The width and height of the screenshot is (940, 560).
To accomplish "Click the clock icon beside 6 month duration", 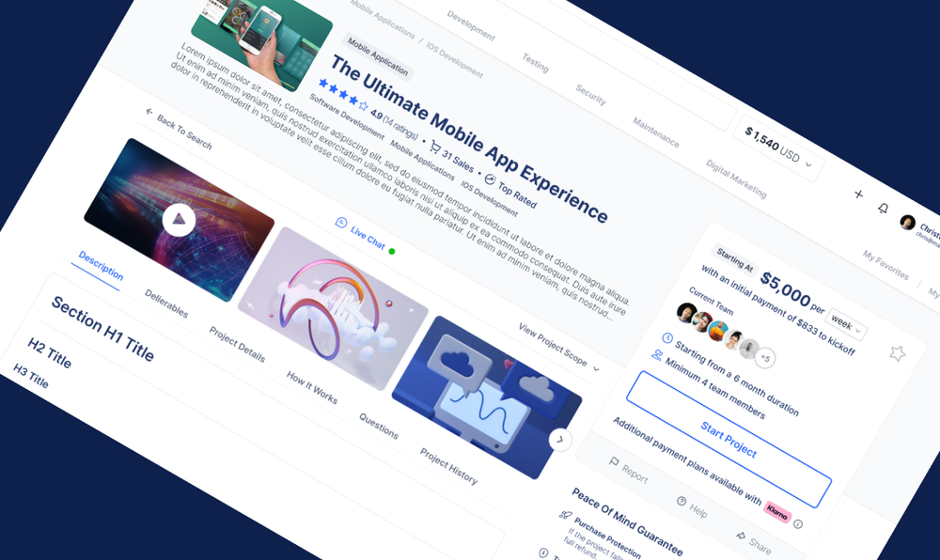I will [666, 338].
